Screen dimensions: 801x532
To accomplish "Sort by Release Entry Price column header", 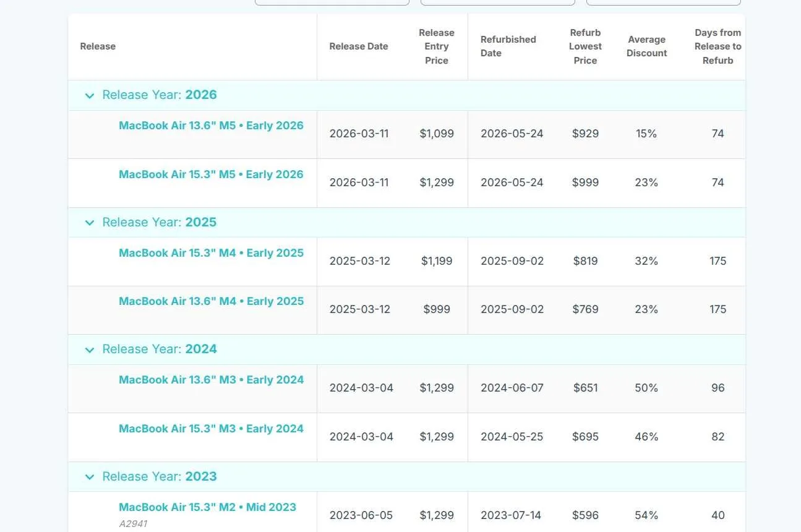I will tap(437, 46).
